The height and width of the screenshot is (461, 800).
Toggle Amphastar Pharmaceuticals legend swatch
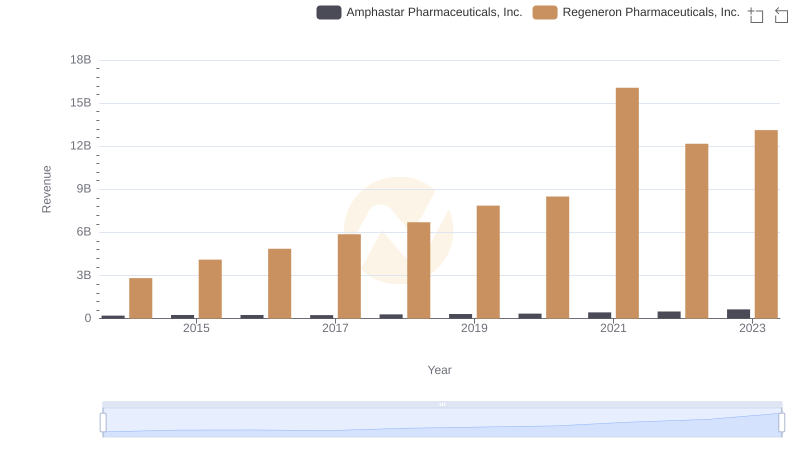point(329,12)
